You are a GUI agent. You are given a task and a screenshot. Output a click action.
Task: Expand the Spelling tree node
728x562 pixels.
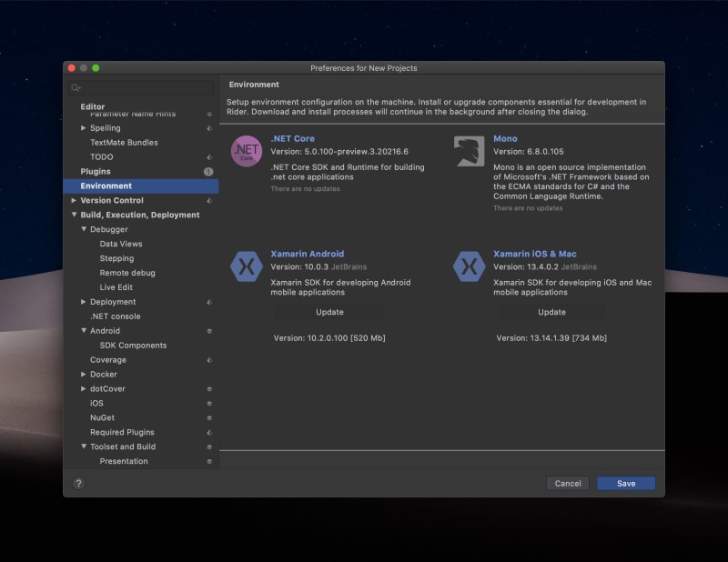[x=83, y=127]
